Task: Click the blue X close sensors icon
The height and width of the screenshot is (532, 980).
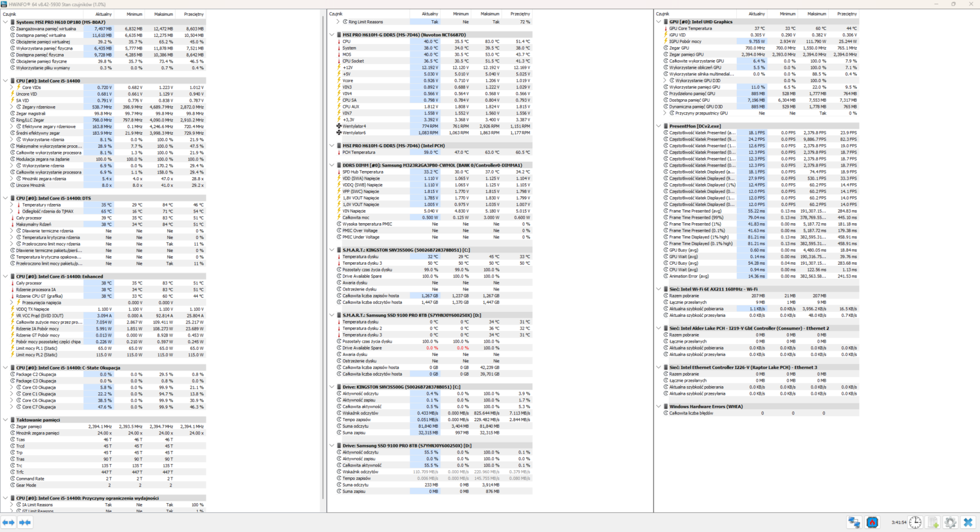Action: pos(968,522)
